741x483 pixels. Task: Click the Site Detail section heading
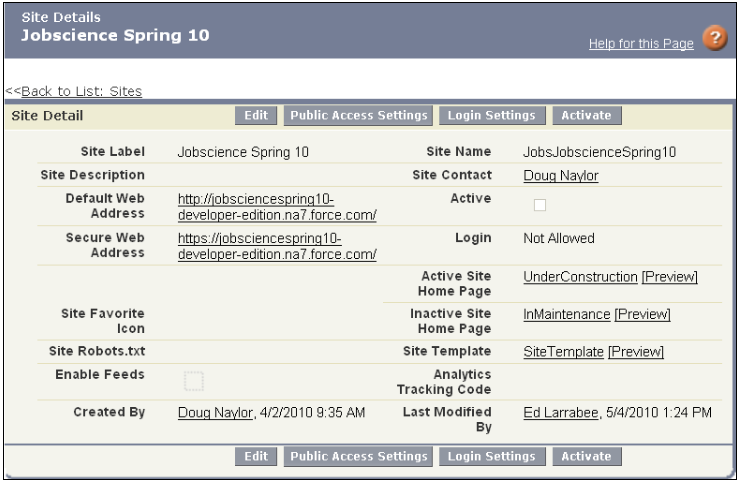click(47, 115)
